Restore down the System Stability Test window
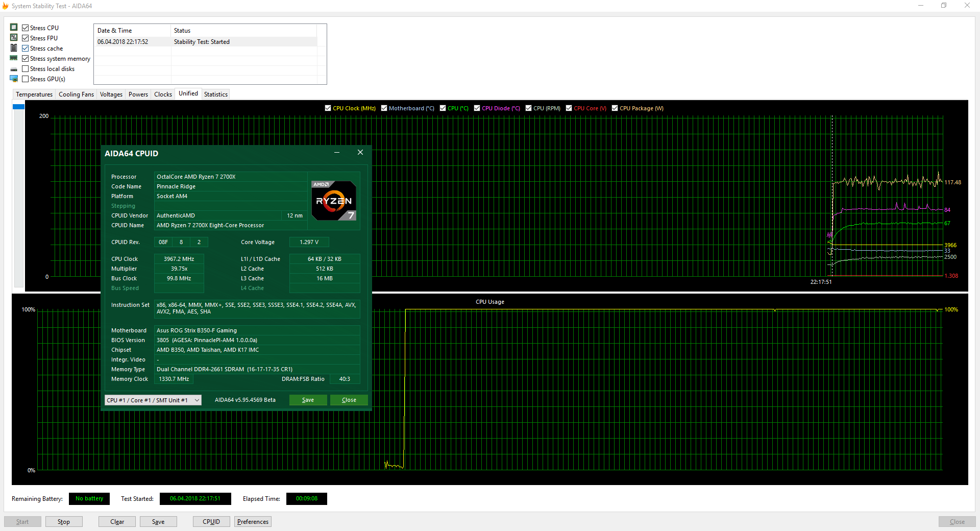 (944, 6)
